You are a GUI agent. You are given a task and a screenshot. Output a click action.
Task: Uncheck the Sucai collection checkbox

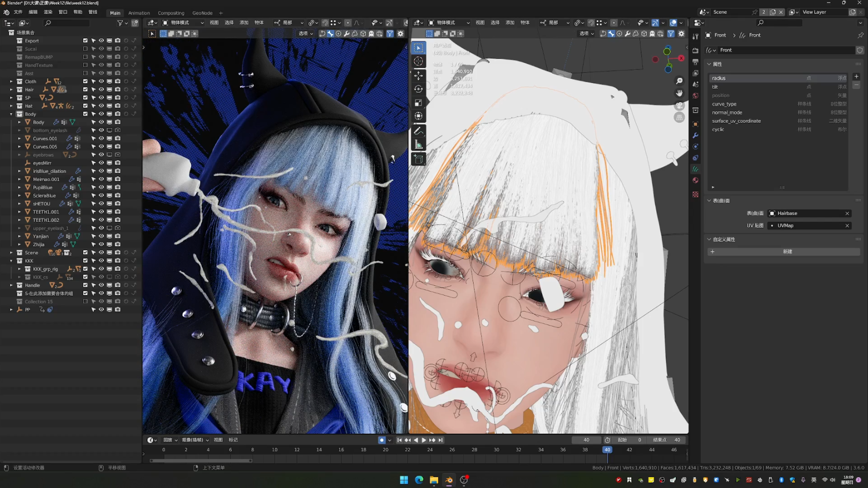85,48
